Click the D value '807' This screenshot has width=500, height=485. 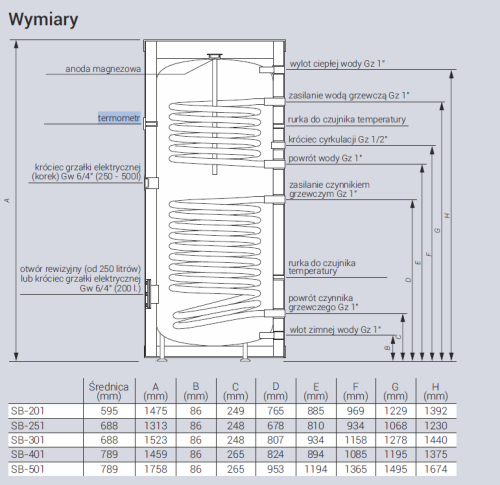coord(276,440)
